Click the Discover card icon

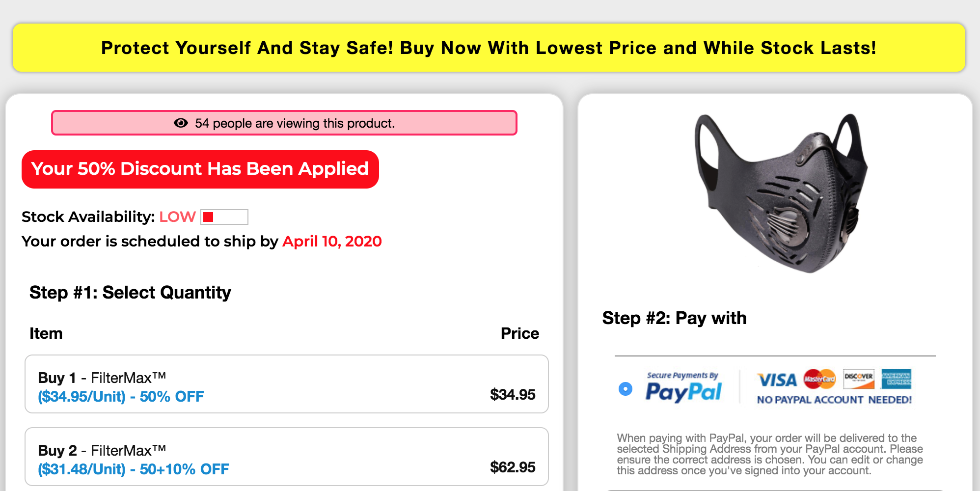click(x=859, y=379)
